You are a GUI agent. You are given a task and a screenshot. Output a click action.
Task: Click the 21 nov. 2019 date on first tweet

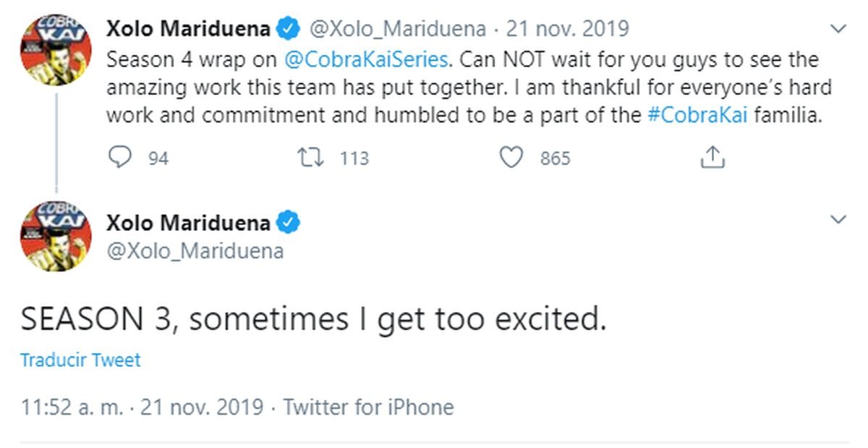pyautogui.click(x=567, y=29)
